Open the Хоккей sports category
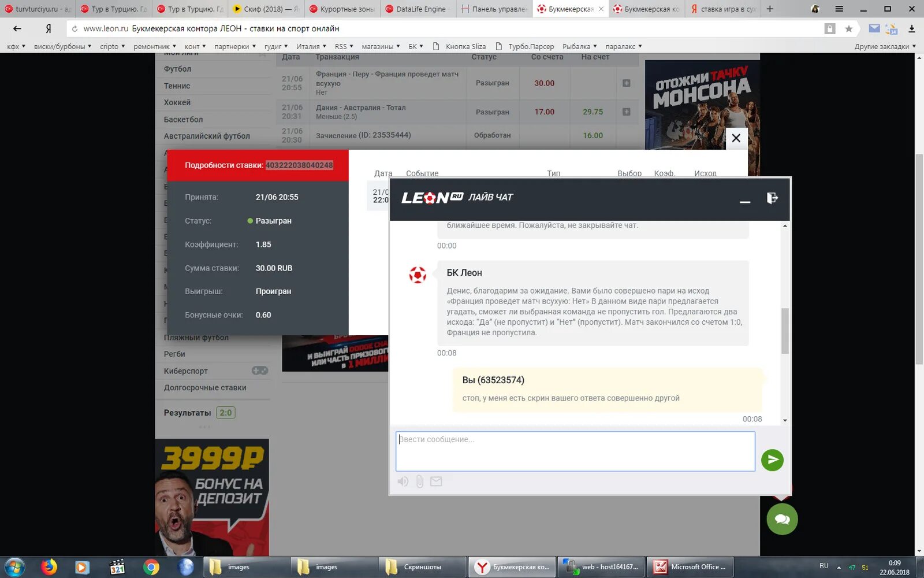This screenshot has height=578, width=924. [x=177, y=102]
